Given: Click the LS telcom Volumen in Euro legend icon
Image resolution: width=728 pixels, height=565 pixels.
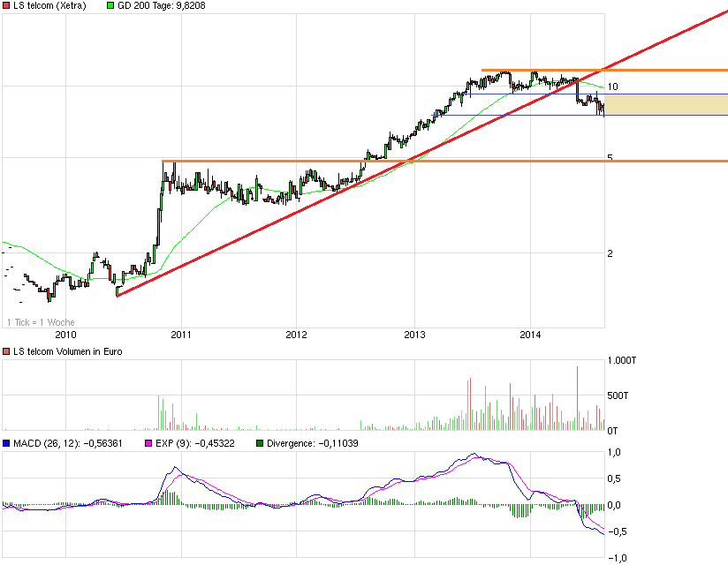Looking at the screenshot, I should [6, 350].
